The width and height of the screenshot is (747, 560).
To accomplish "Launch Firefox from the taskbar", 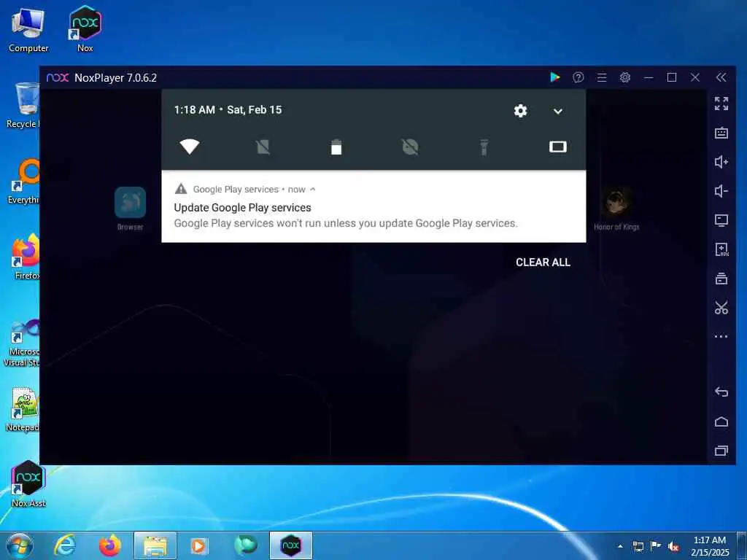I will tap(110, 545).
